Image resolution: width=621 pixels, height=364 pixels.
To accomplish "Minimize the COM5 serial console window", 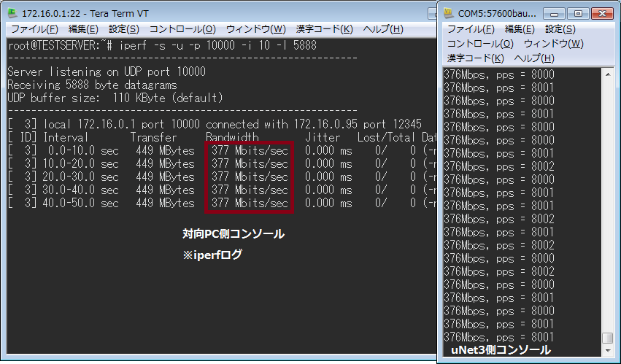I will tap(555, 13).
